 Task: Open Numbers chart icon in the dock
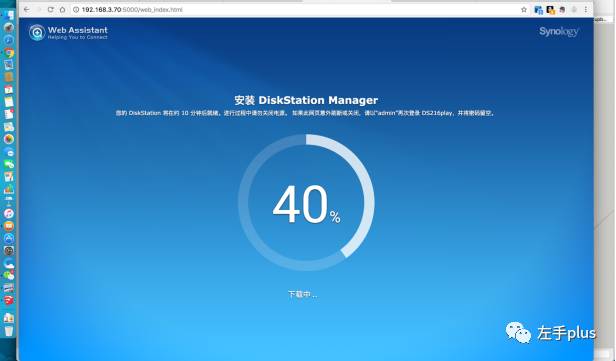9,189
